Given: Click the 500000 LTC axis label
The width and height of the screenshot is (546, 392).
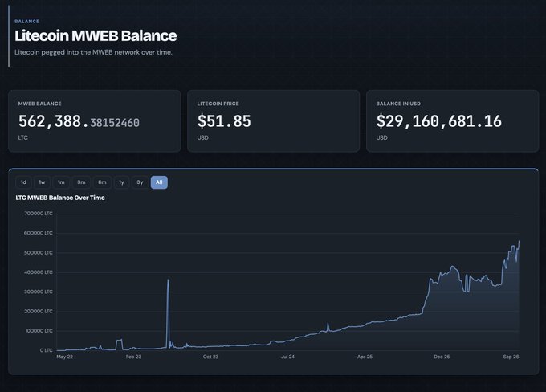Looking at the screenshot, I should (x=39, y=252).
